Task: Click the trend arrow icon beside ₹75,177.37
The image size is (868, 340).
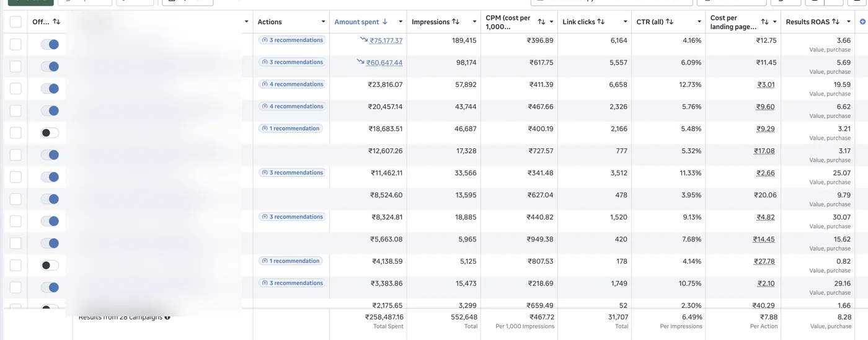Action: click(x=363, y=40)
